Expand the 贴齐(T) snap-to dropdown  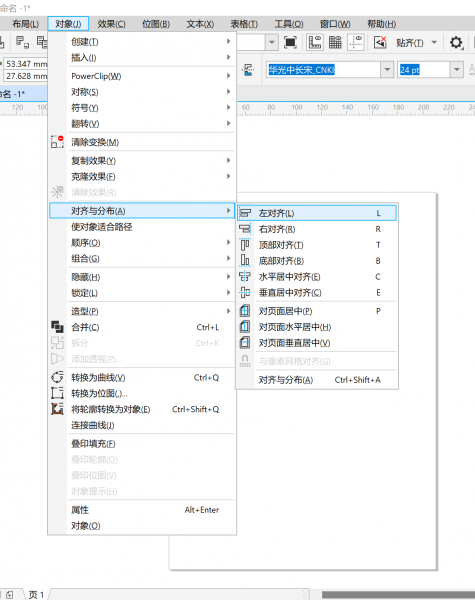click(x=434, y=42)
